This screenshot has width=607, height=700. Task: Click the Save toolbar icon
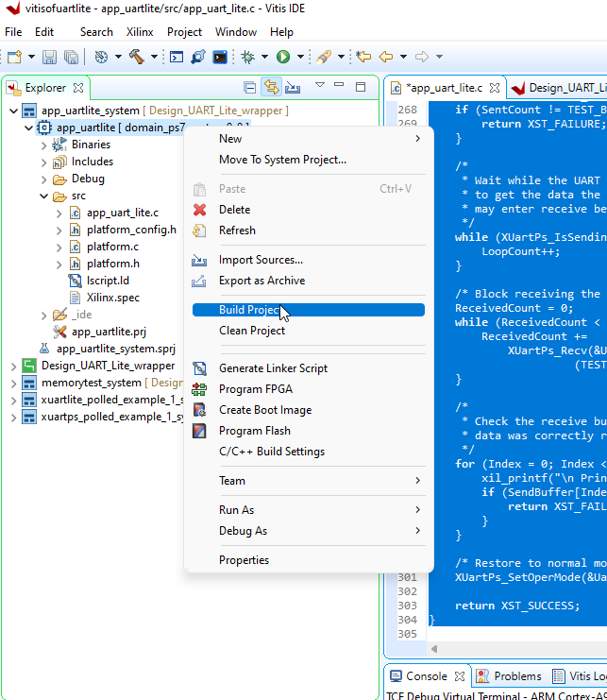pos(49,57)
